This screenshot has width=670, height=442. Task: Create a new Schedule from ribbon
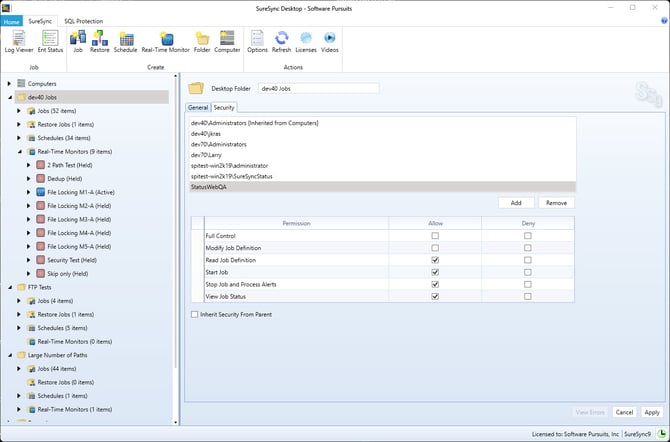click(126, 42)
